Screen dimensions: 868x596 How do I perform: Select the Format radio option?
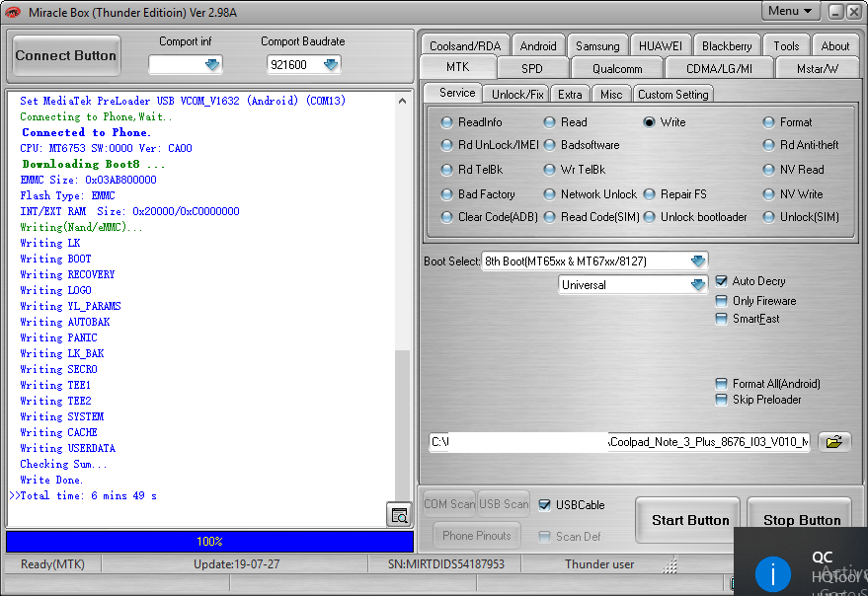click(768, 122)
